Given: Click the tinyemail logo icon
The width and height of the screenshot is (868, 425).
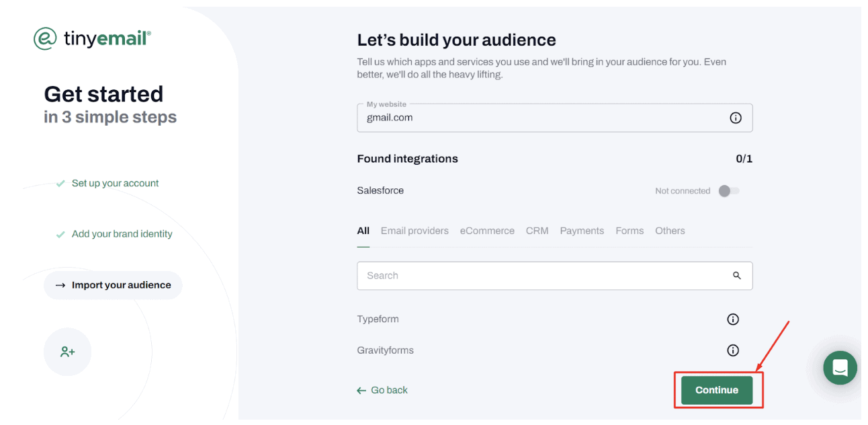Looking at the screenshot, I should click(x=45, y=39).
